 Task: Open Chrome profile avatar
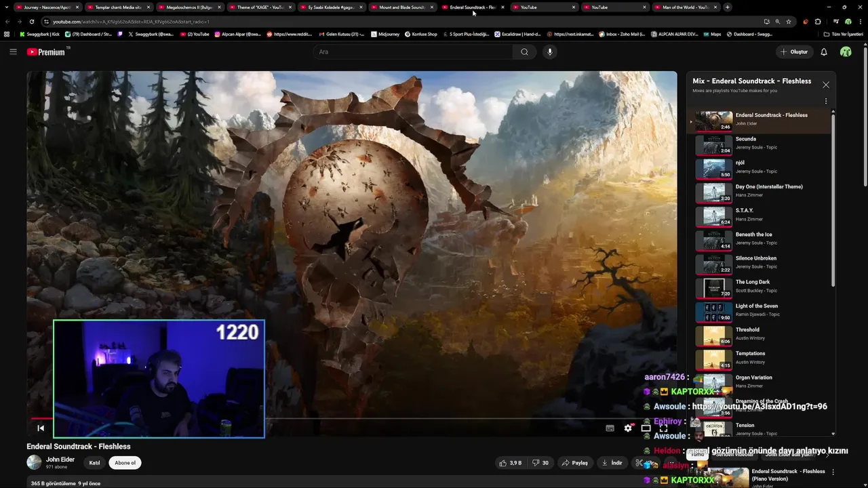[x=848, y=22]
